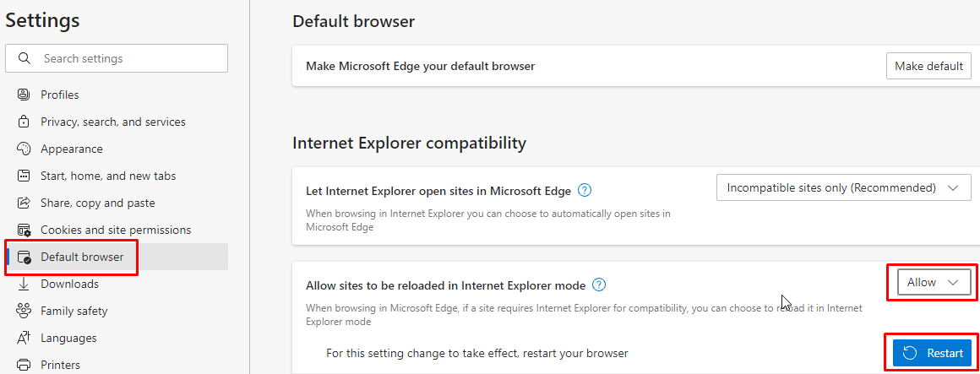Image resolution: width=980 pixels, height=374 pixels.
Task: Click the Privacy lock icon
Action: point(24,122)
